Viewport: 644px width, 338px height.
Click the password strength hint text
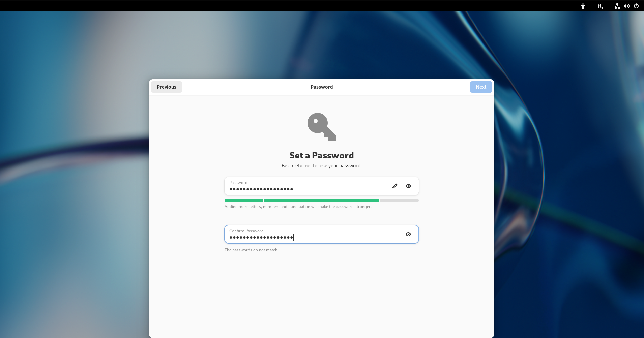click(298, 207)
